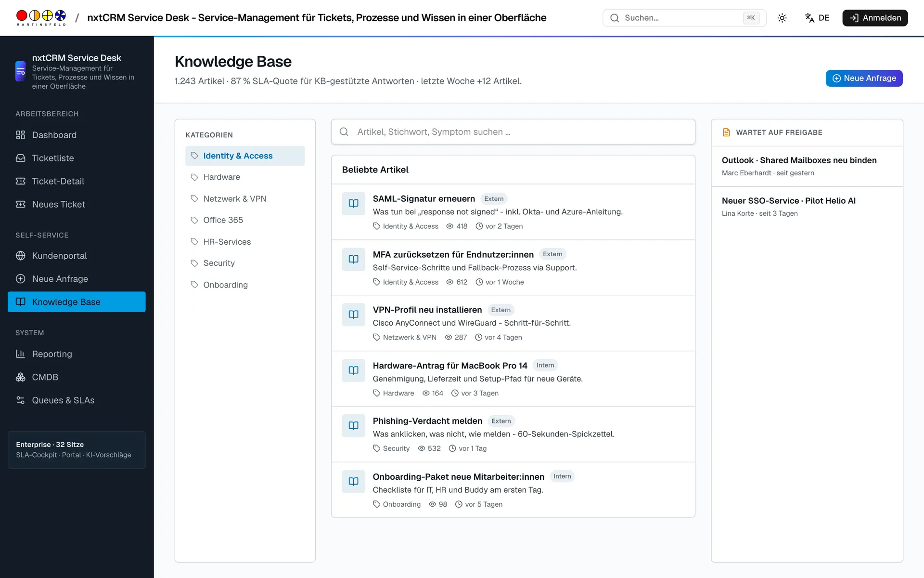Open Phishing-Verdacht melden article
Viewport: 924px width, 578px height.
427,421
